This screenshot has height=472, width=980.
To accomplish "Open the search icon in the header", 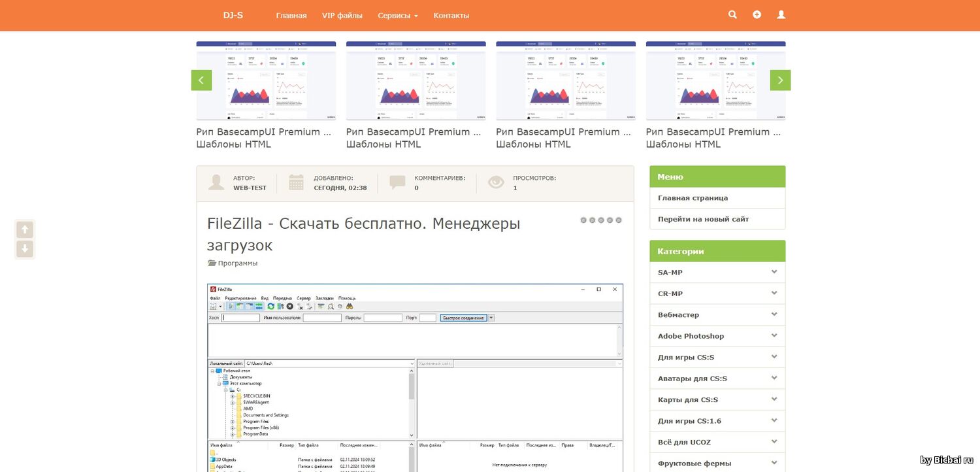I will point(732,14).
